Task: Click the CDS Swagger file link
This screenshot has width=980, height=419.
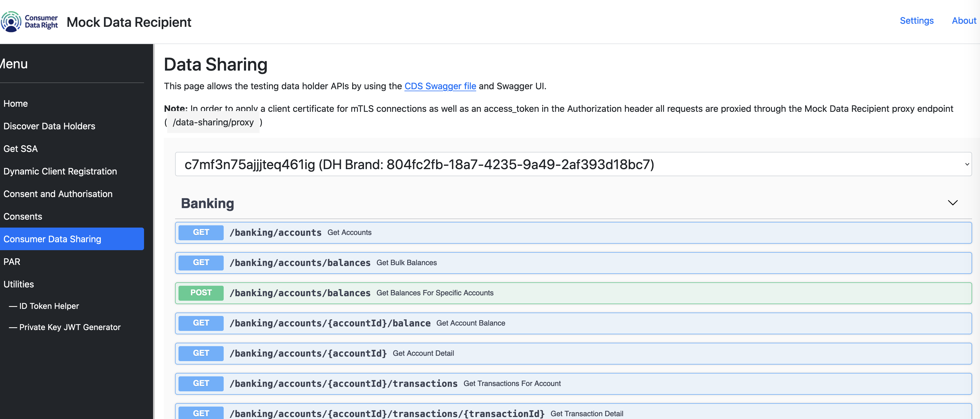Action: [x=440, y=86]
